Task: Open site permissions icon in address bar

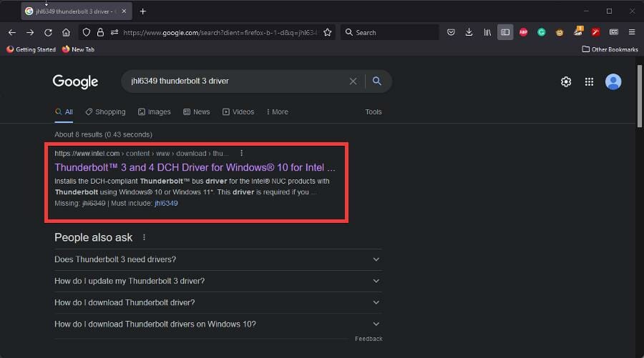Action: [x=114, y=32]
